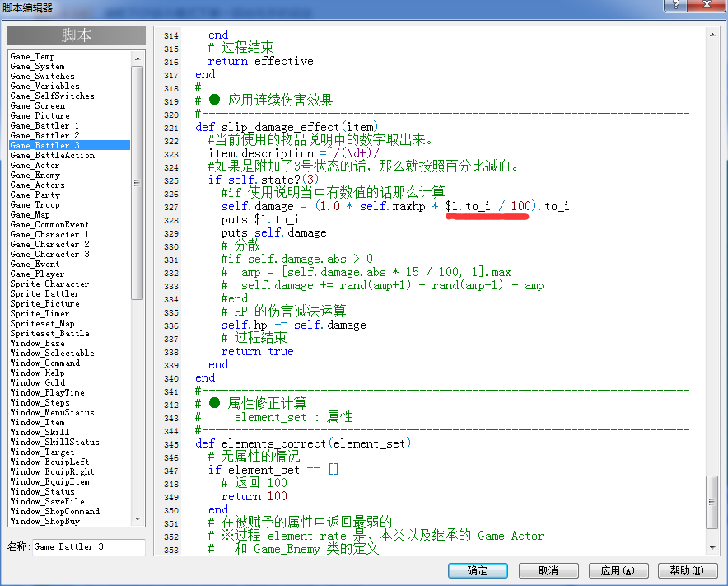Open Game_Player script
The height and width of the screenshot is (586, 728).
point(37,274)
